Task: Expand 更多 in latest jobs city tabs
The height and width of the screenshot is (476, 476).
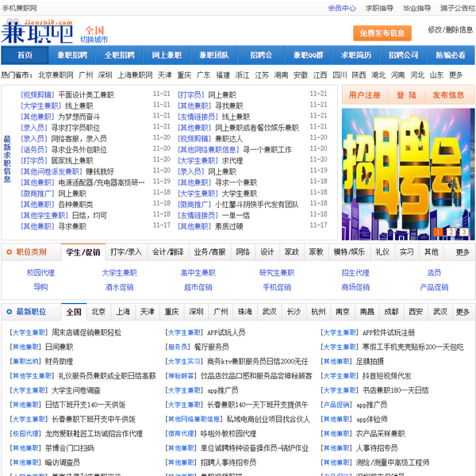Action: point(462,312)
